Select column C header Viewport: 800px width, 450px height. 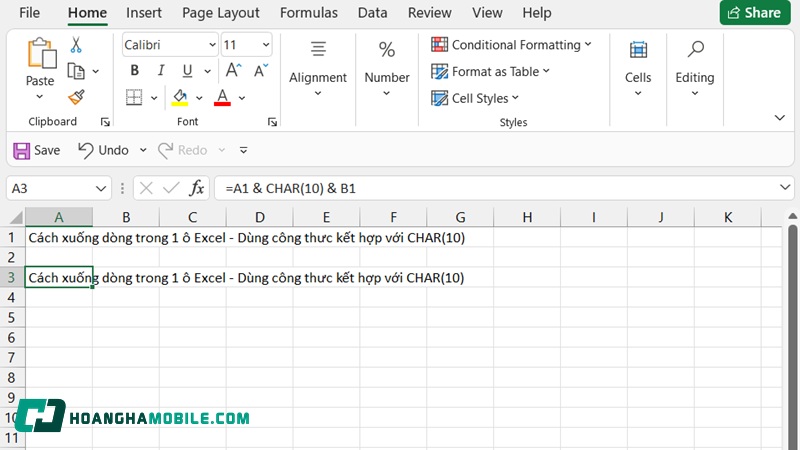192,217
